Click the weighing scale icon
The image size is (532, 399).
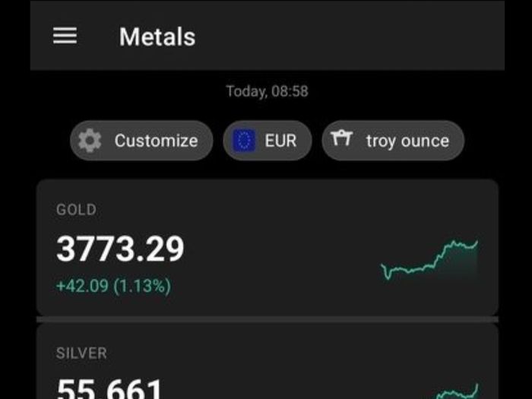(x=342, y=138)
